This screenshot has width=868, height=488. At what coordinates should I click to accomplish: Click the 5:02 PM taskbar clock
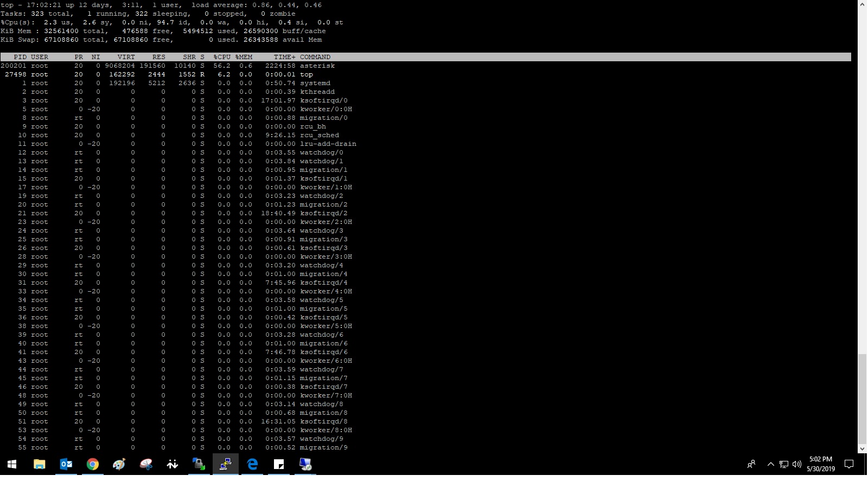(x=820, y=464)
